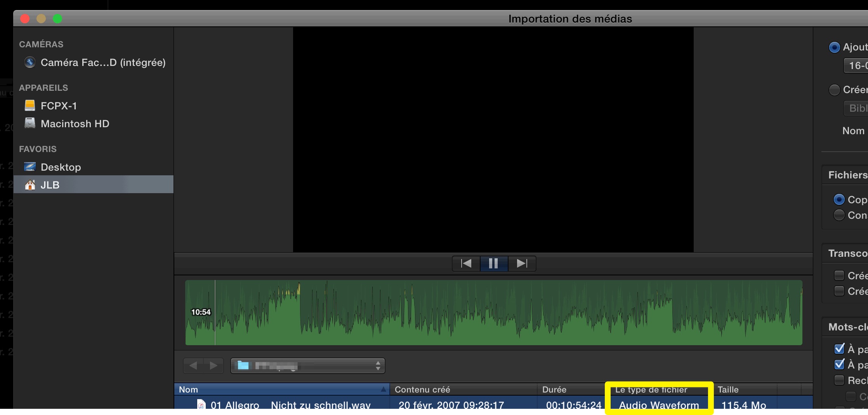Click the JLB home folder icon

click(30, 185)
